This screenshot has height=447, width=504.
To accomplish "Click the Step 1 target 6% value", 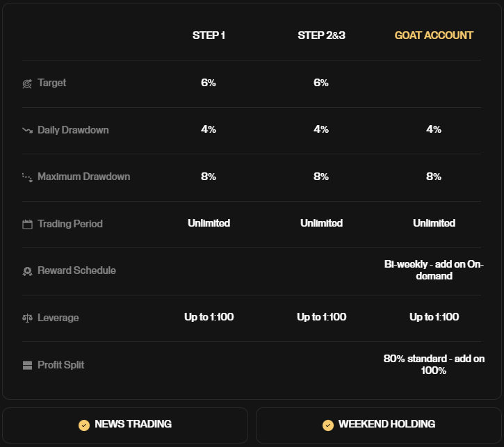I will 209,83.
